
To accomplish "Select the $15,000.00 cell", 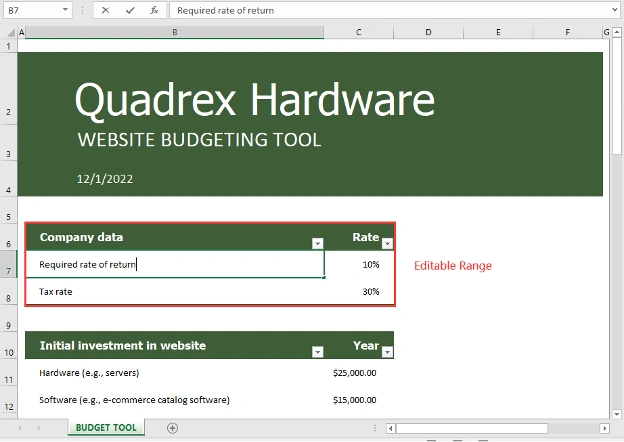I will pyautogui.click(x=359, y=400).
